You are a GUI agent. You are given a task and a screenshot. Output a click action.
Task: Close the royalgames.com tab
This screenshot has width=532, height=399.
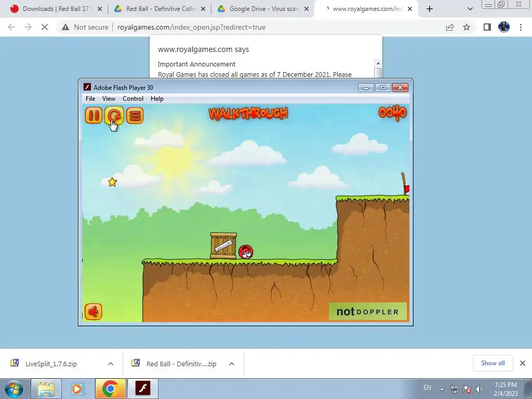(410, 9)
